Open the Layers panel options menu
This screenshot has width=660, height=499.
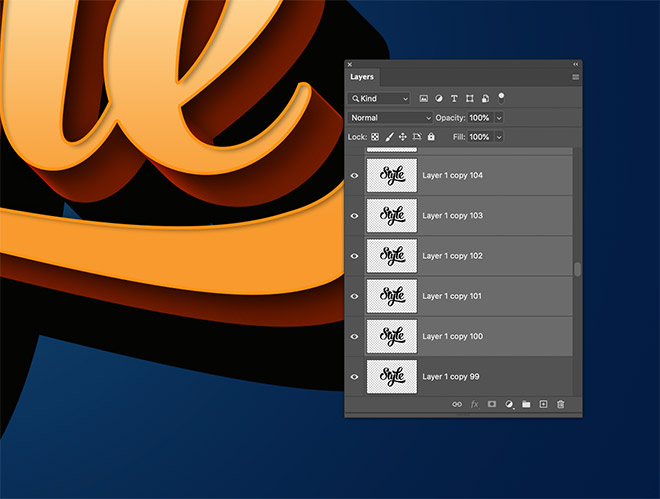575,76
